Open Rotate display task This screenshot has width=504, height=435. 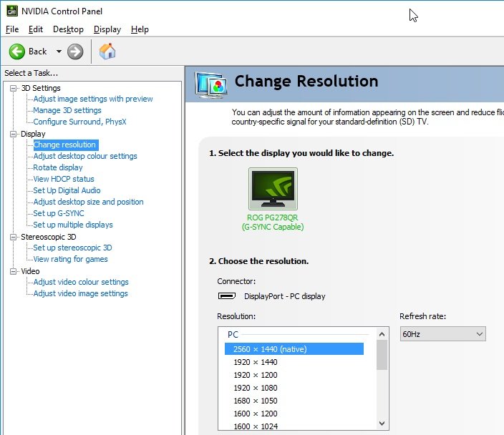click(58, 167)
